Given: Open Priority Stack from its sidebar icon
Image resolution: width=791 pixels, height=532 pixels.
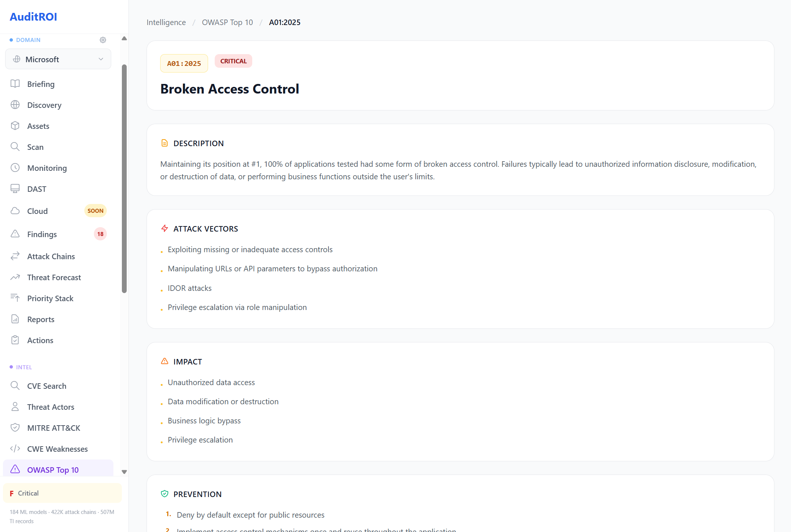Looking at the screenshot, I should click(15, 298).
